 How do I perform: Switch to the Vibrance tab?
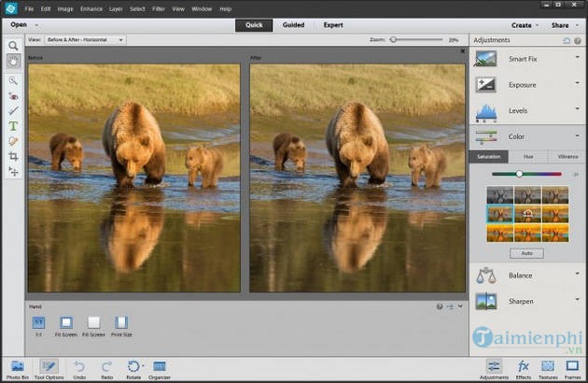pyautogui.click(x=567, y=157)
